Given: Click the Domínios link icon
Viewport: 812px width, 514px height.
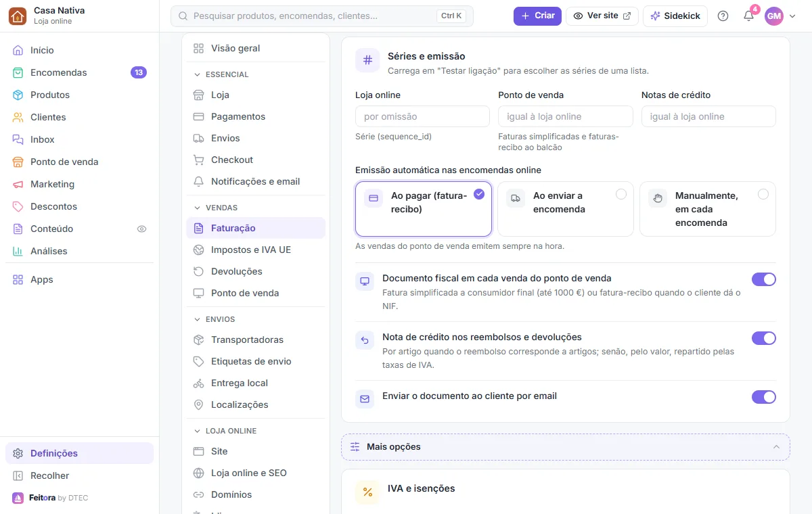Looking at the screenshot, I should click(x=198, y=494).
